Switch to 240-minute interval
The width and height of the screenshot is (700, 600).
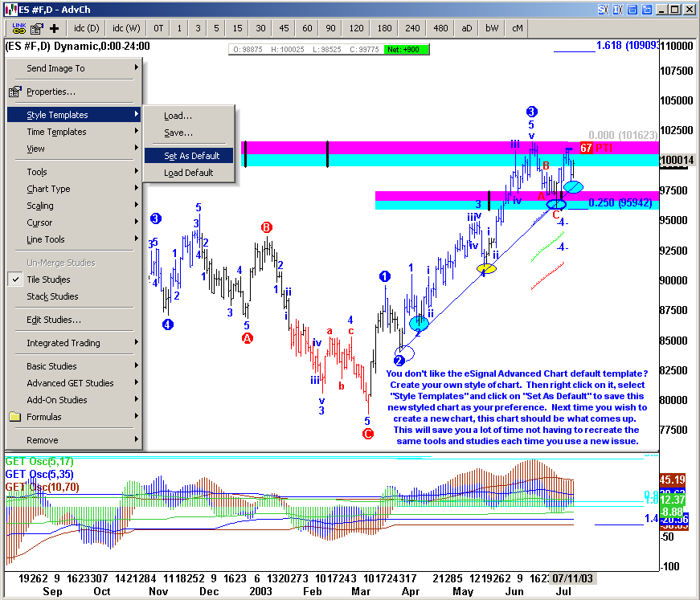[412, 29]
